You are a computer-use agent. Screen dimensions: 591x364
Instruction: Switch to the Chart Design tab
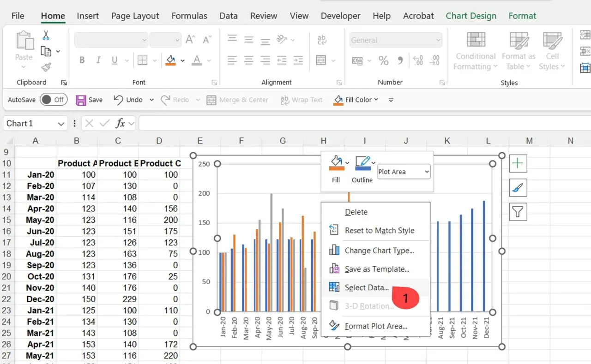(471, 16)
